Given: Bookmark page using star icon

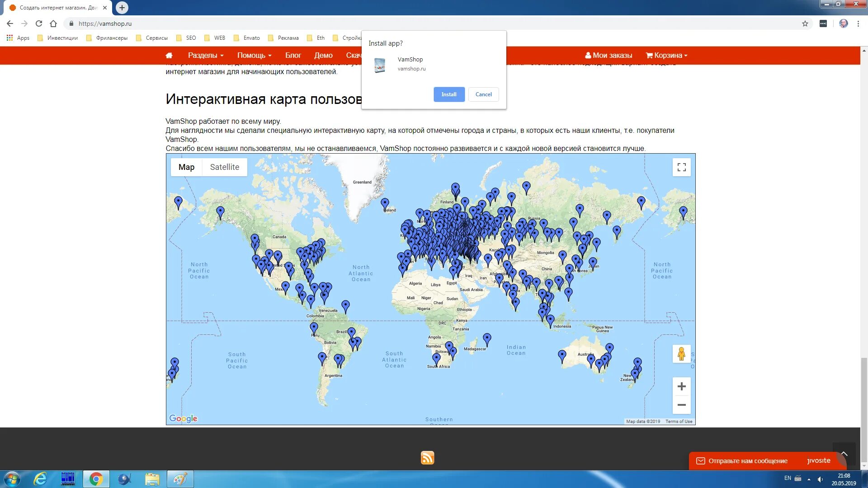Looking at the screenshot, I should [805, 23].
